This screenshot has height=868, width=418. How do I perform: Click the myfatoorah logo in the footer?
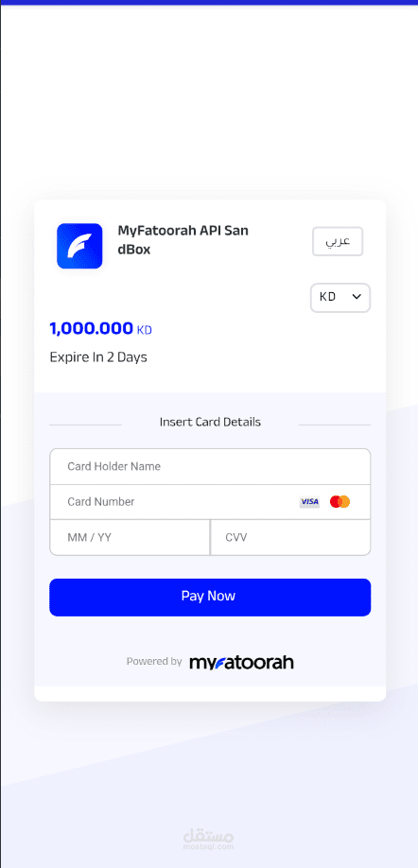pos(241,662)
